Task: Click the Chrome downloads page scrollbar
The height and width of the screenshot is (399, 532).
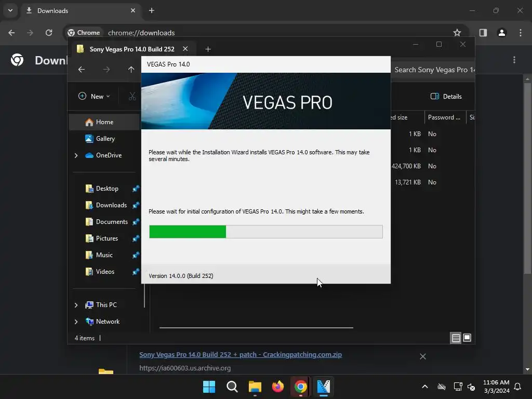Action: pyautogui.click(x=527, y=178)
